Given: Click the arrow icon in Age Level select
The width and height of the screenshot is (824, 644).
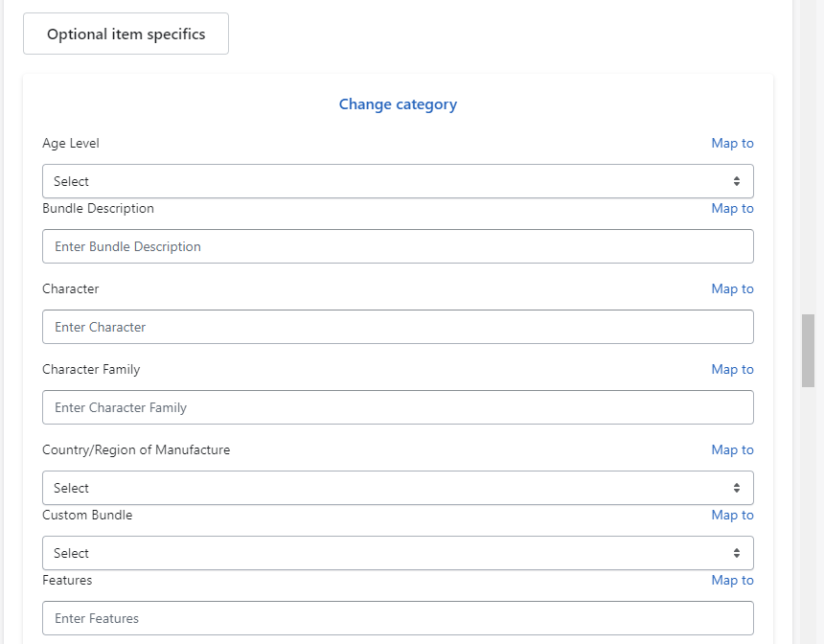Looking at the screenshot, I should (737, 181).
